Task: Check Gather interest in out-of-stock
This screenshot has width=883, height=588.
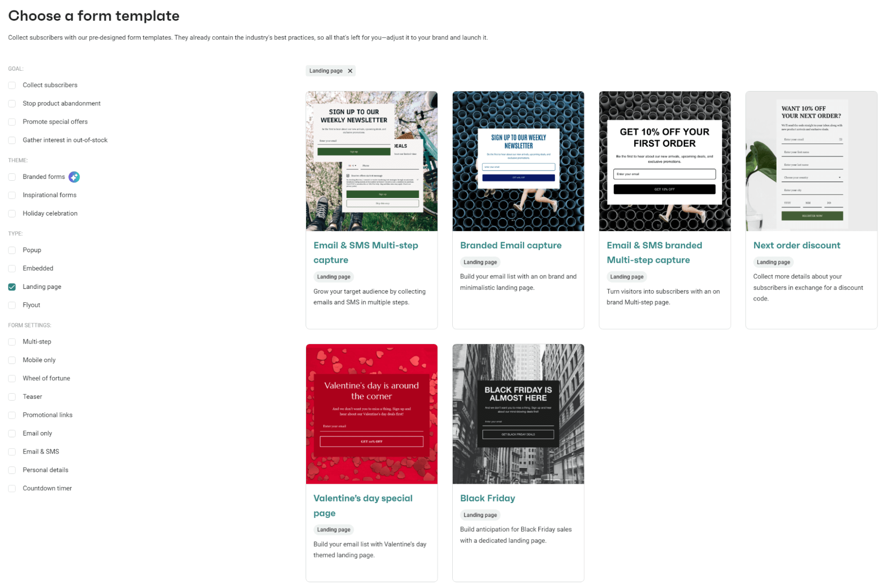Action: [x=12, y=140]
